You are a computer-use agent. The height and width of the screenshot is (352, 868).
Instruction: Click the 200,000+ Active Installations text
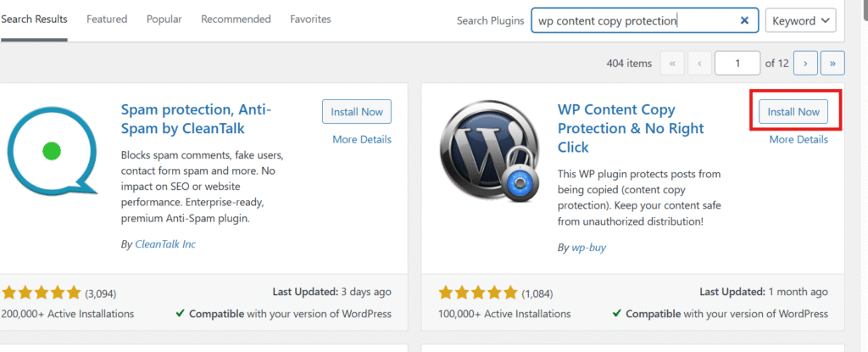click(x=68, y=314)
